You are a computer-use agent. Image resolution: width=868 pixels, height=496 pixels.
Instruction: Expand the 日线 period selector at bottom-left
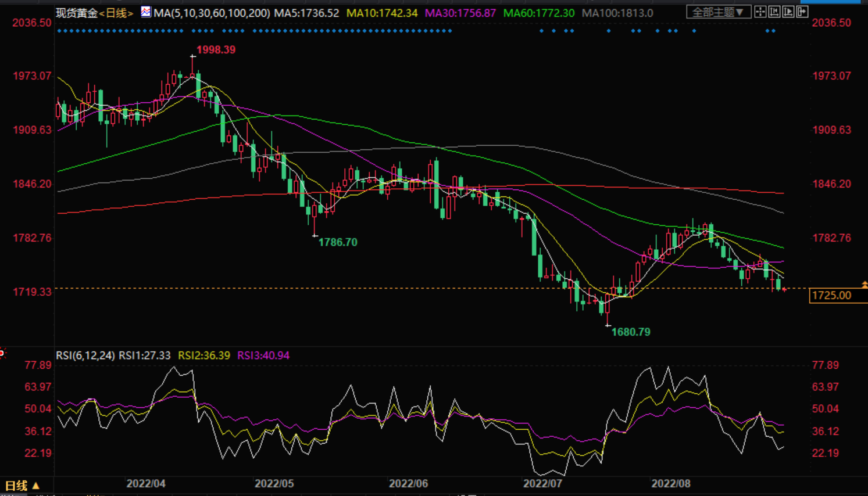point(22,486)
